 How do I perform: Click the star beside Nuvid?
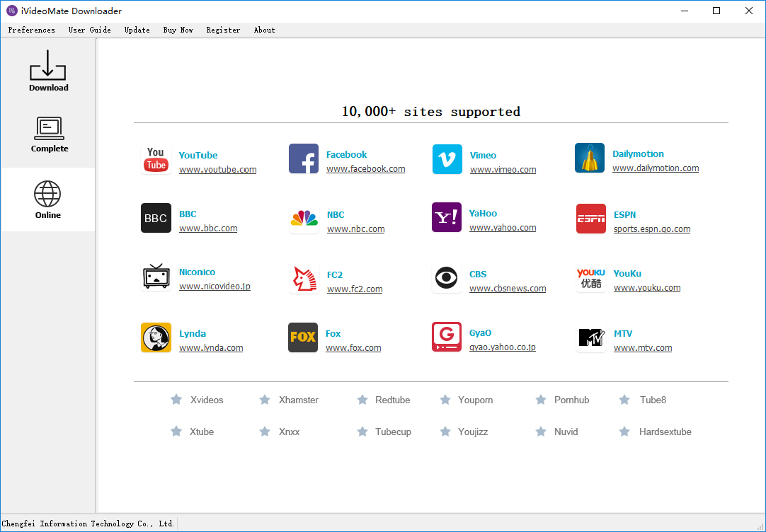pos(541,432)
